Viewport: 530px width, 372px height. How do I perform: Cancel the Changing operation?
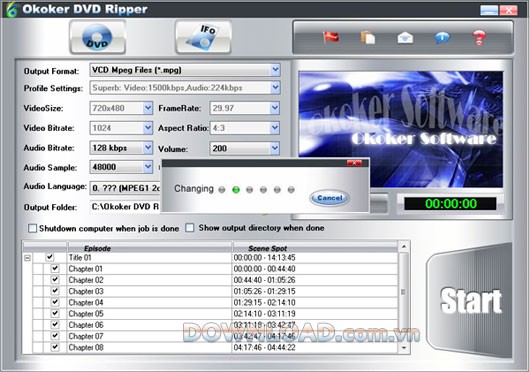coord(330,198)
